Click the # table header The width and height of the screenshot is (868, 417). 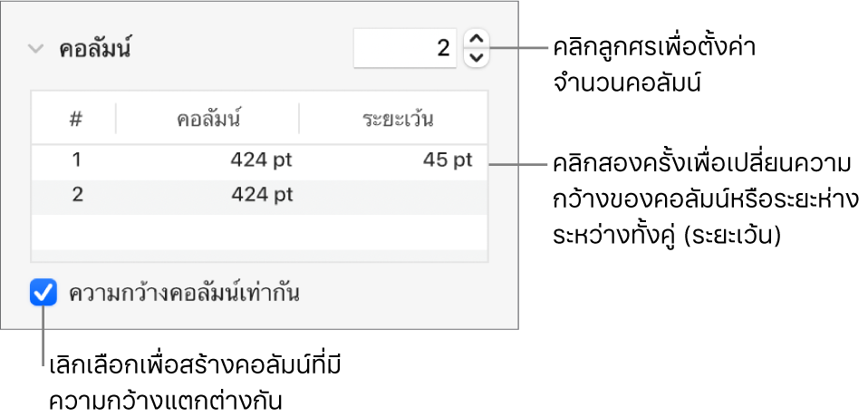tap(76, 118)
